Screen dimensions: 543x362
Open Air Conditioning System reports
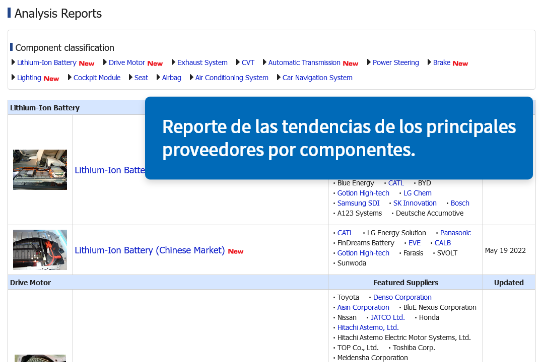231,78
